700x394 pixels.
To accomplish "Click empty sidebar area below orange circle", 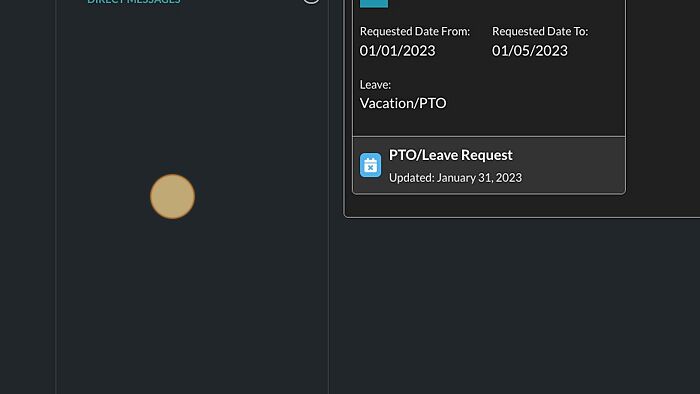I will click(x=192, y=308).
